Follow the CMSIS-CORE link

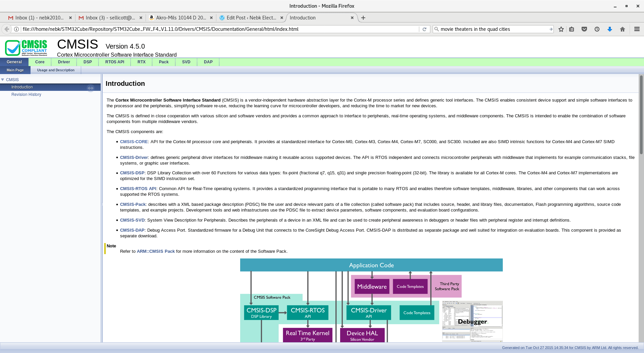tap(134, 142)
